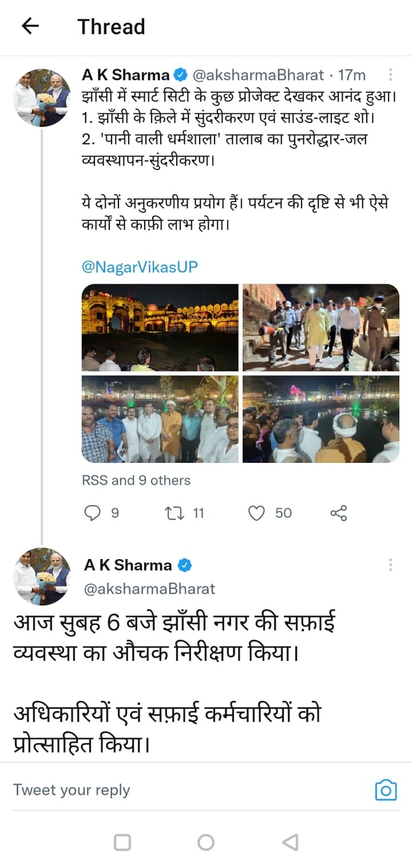The width and height of the screenshot is (412, 868).
Task: Tap the share icon under the tweet
Action: click(x=339, y=513)
